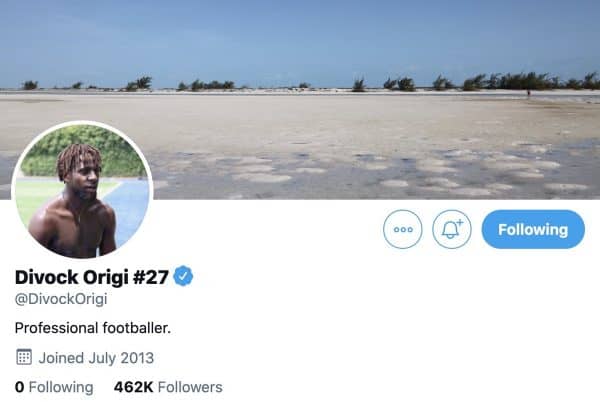
Task: Click the 462K follower count number
Action: (133, 387)
